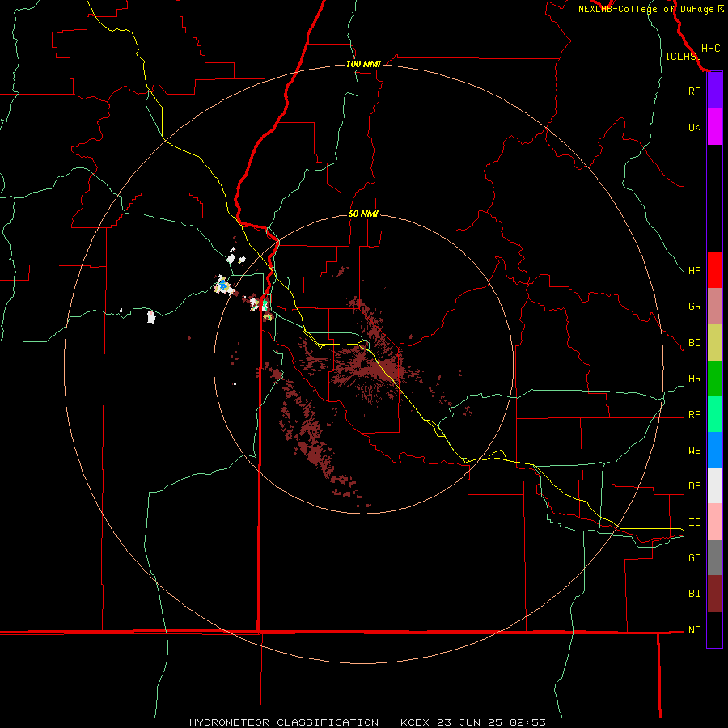This screenshot has height=728, width=728.
Task: Pick the RA light green legend swatch
Action: click(x=714, y=414)
